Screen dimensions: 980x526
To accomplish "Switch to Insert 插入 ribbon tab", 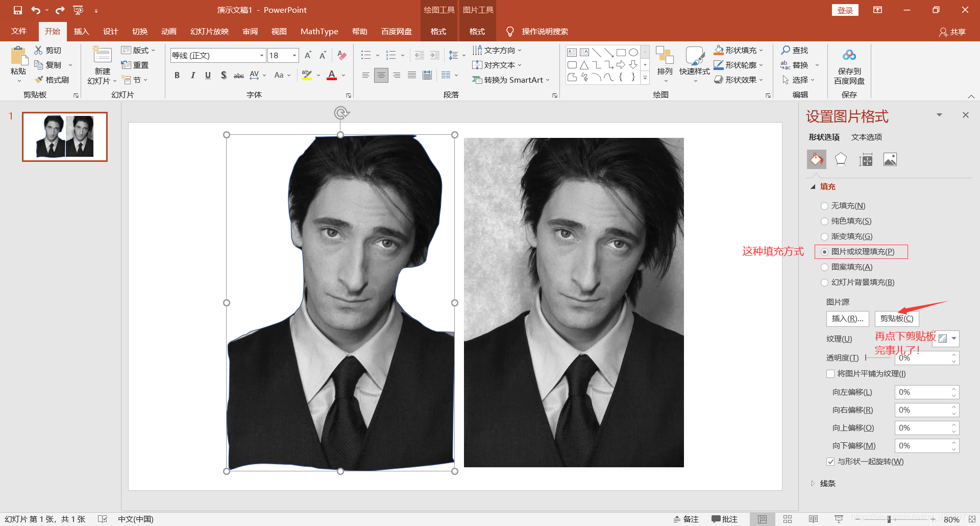I will pos(81,31).
